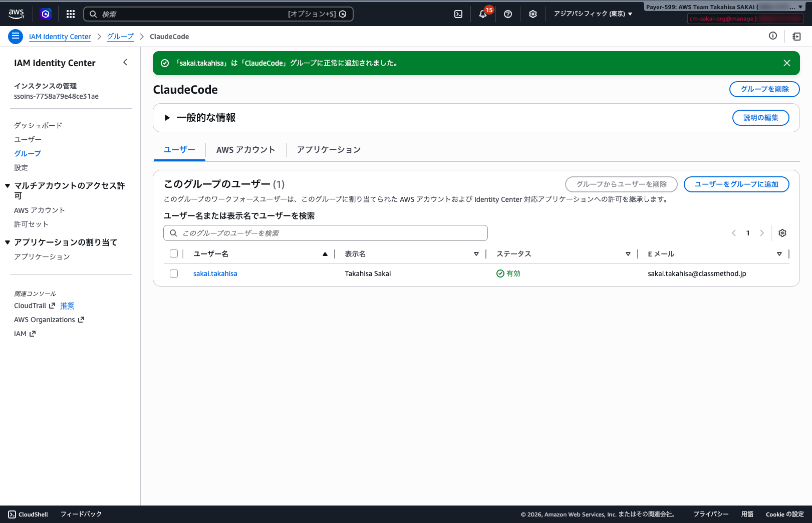Open the アジアパシフィック (東京) region dropdown
This screenshot has width=812, height=523.
tap(593, 14)
